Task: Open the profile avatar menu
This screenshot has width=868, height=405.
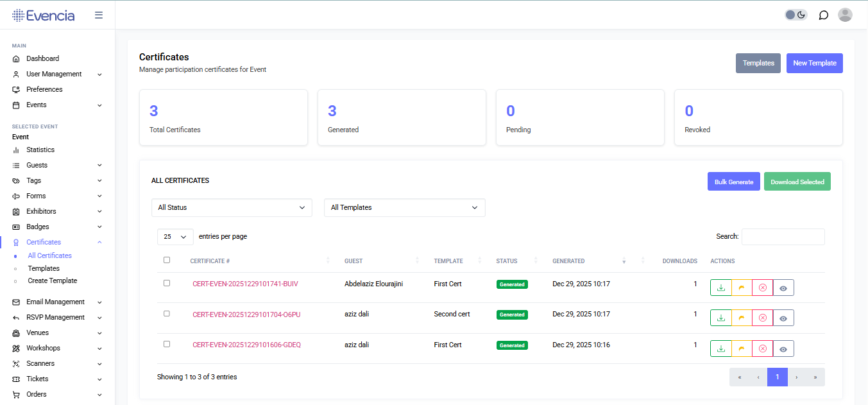Action: click(845, 14)
